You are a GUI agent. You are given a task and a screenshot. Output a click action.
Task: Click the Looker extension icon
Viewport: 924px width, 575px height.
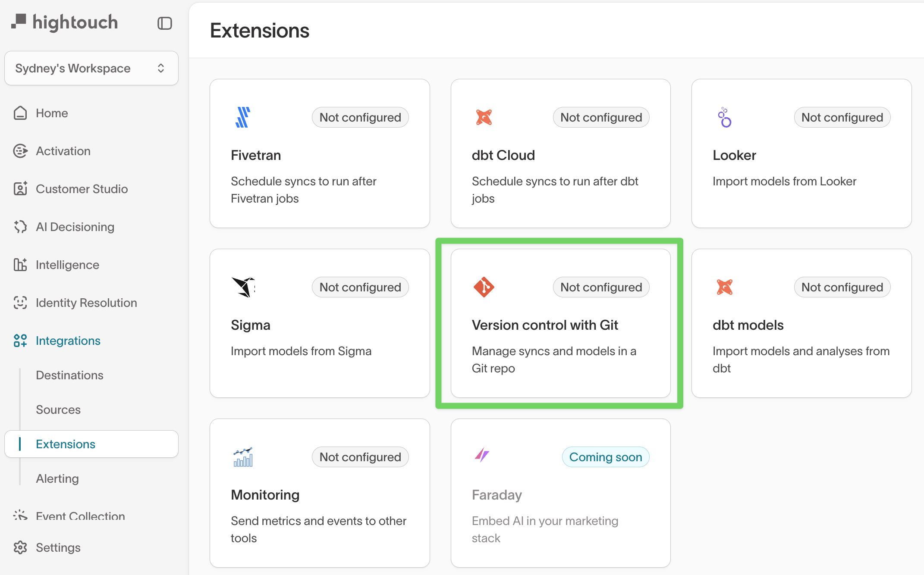point(724,116)
